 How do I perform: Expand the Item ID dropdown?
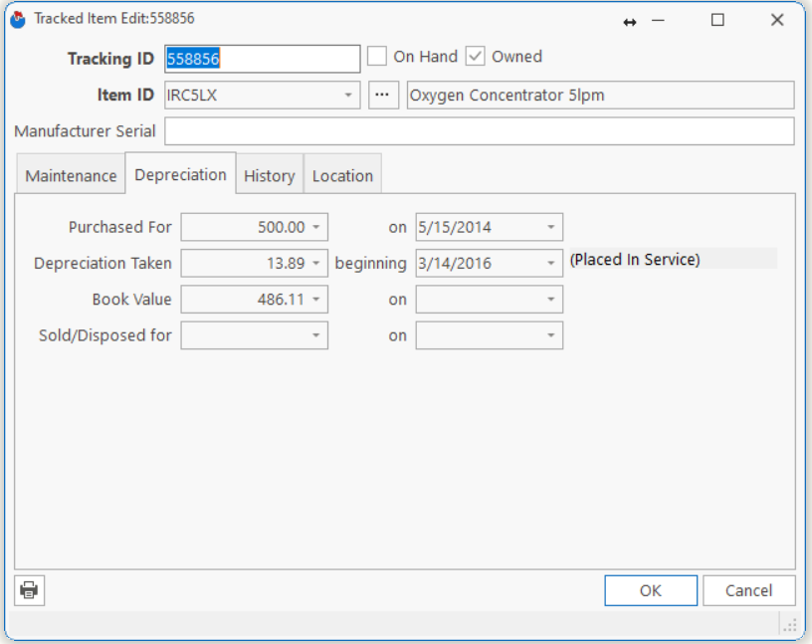(348, 96)
